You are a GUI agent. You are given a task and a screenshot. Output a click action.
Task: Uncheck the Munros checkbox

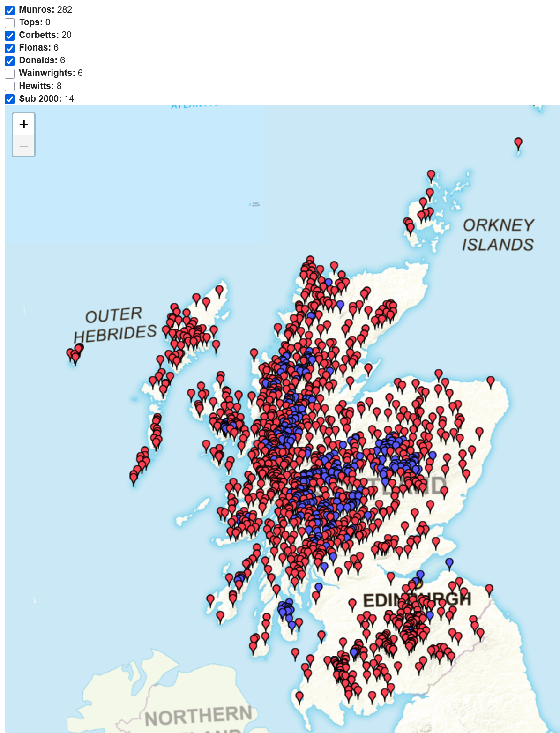coord(10,10)
